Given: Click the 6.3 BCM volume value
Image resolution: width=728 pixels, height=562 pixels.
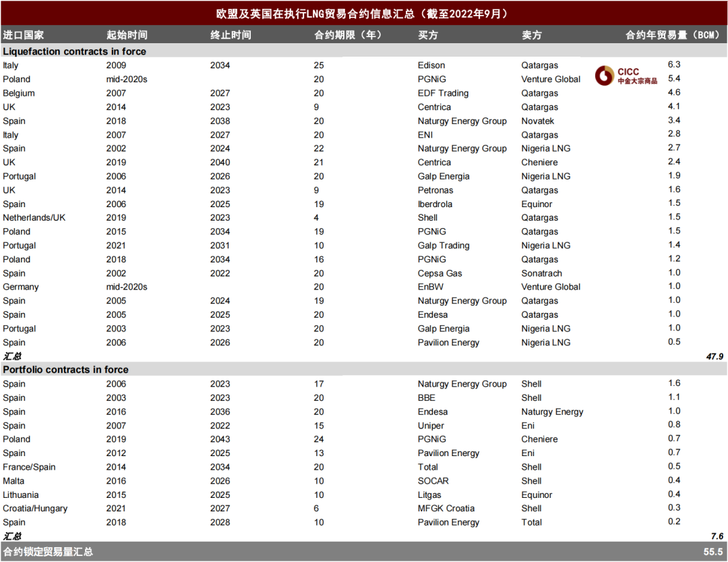Looking at the screenshot, I should tap(674, 64).
